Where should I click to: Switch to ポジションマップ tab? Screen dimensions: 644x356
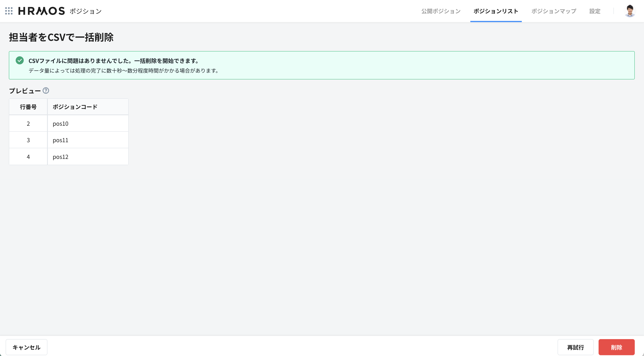tap(554, 11)
